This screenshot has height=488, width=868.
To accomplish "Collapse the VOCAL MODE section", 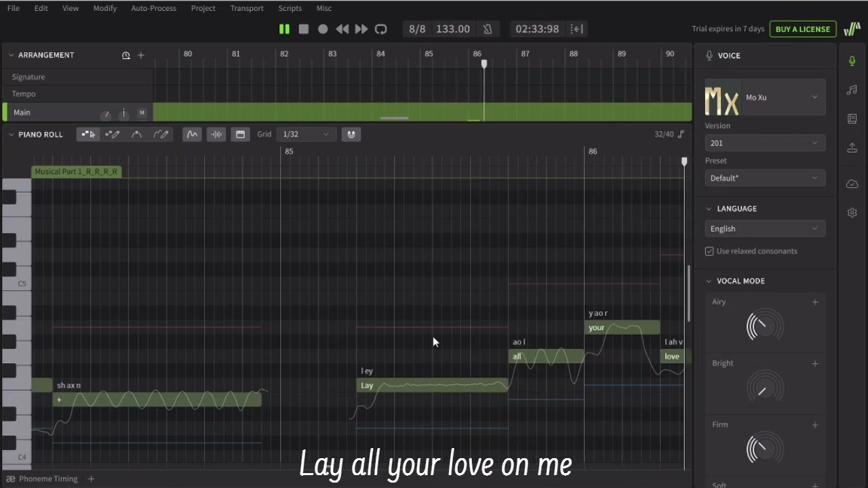I will point(709,281).
